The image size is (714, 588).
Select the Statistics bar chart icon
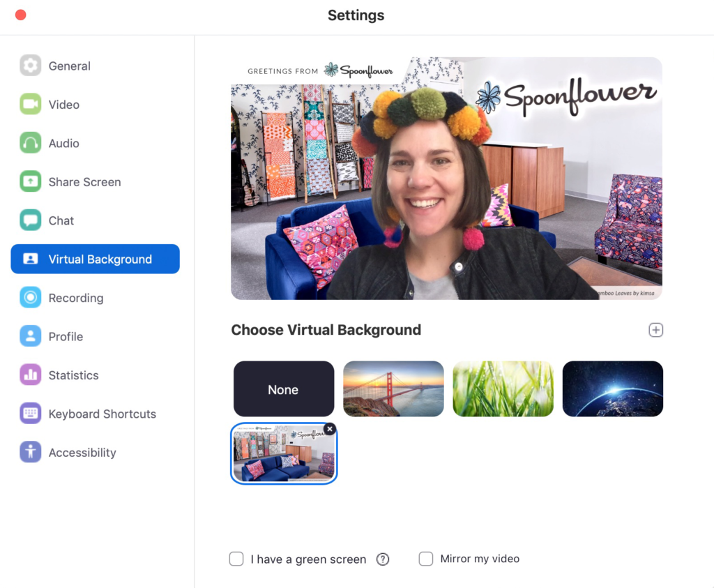point(31,375)
